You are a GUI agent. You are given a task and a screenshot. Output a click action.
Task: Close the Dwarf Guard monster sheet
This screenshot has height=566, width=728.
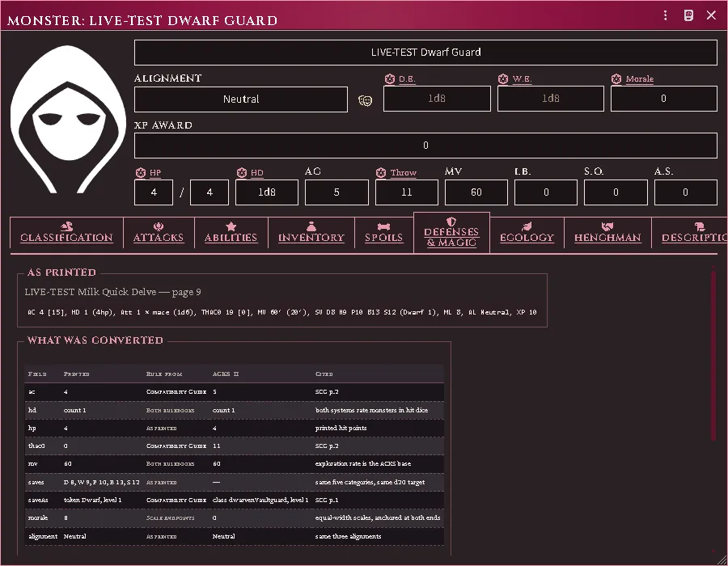[x=711, y=15]
